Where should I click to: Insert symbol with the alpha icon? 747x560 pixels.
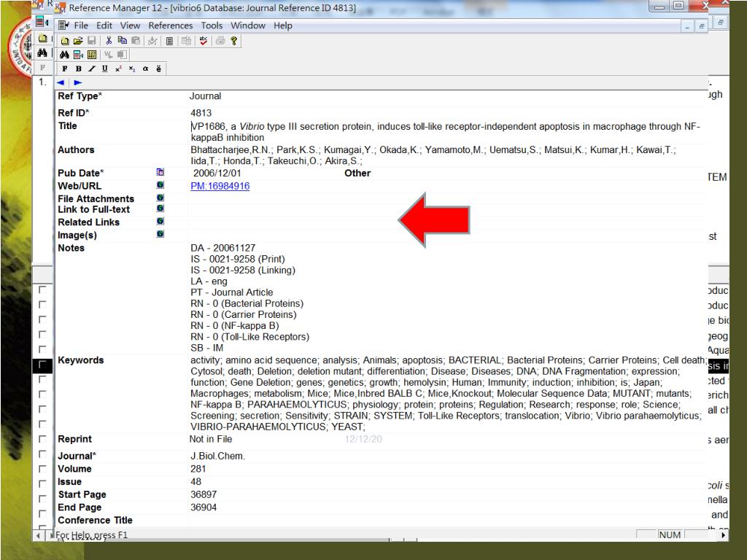tap(145, 69)
